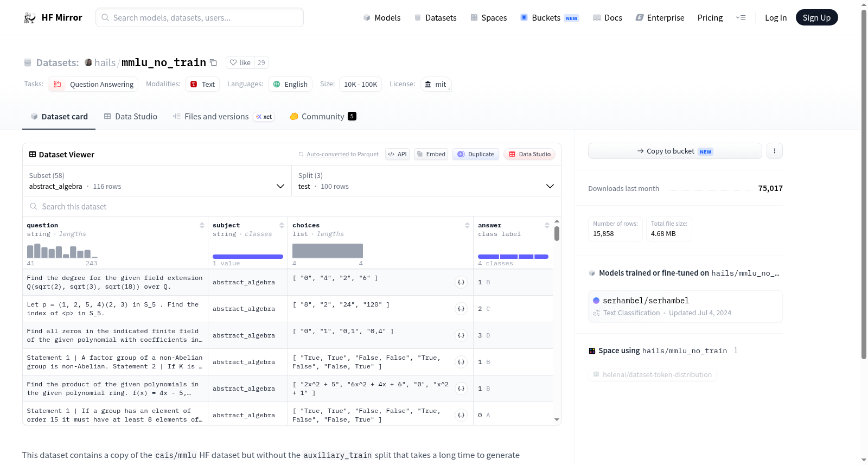This screenshot has height=465, width=868.
Task: Click the answer class label distribution bar
Action: tap(513, 256)
